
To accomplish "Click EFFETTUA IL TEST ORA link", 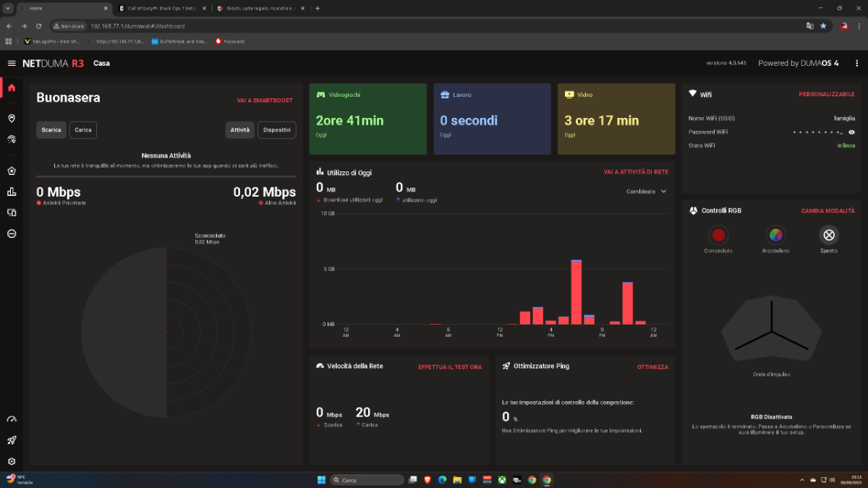I will (449, 367).
